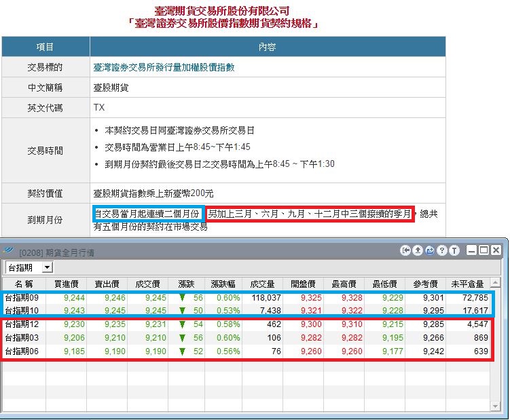
Task: Click reference price 9,242 for 台指期06
Action: (433, 351)
